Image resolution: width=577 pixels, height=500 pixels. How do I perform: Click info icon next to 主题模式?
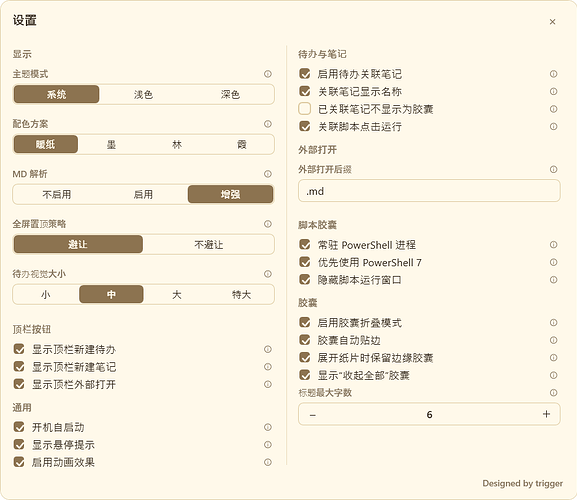coord(268,74)
